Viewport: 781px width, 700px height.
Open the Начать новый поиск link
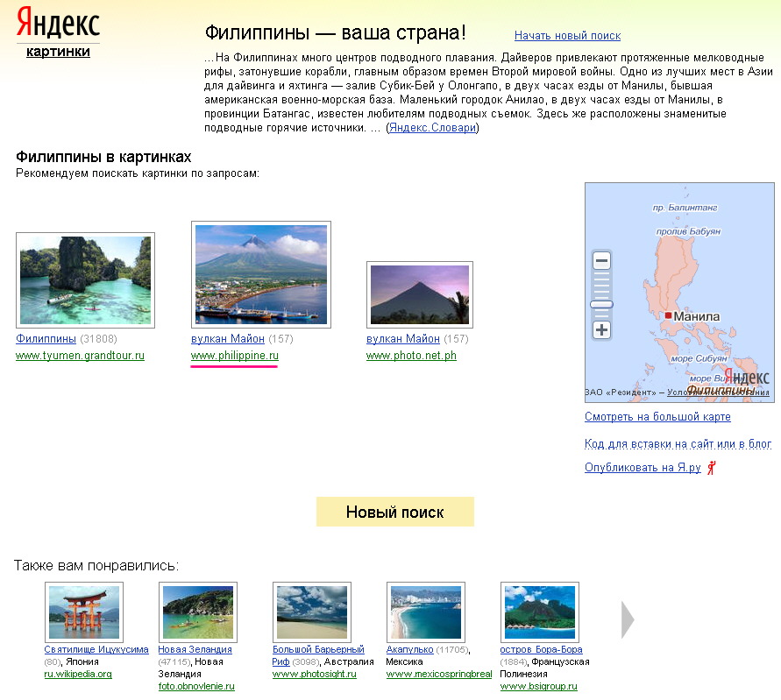point(567,36)
